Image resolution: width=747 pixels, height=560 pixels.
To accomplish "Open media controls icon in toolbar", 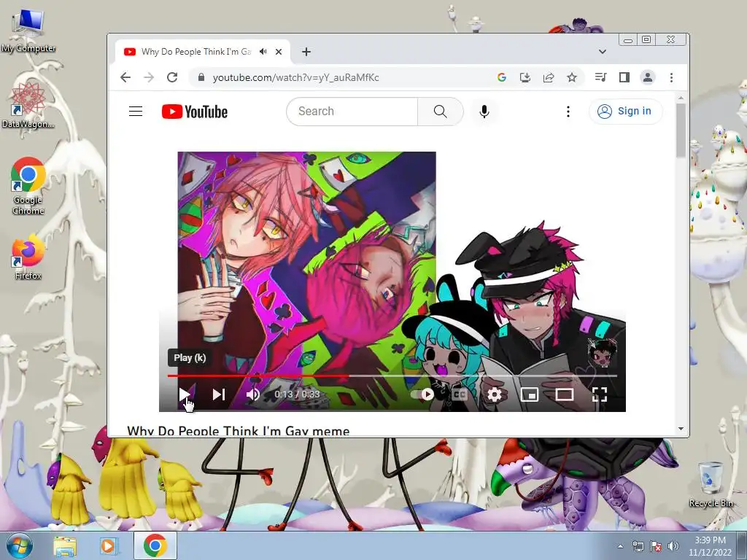I will click(601, 77).
